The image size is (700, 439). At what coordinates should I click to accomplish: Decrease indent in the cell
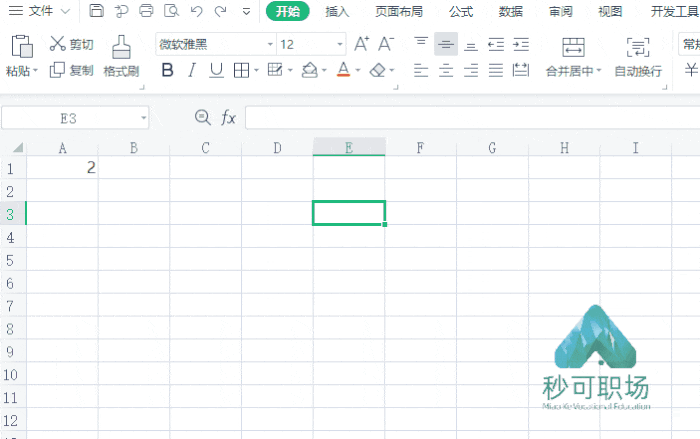496,44
